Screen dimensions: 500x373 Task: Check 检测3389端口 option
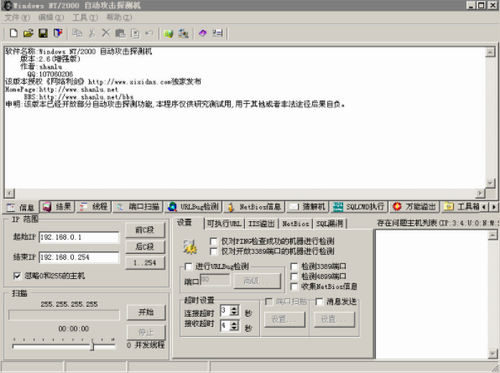[294, 266]
